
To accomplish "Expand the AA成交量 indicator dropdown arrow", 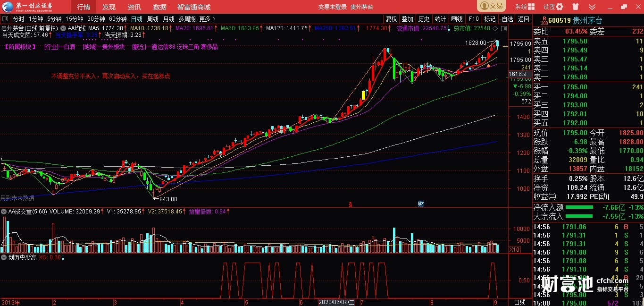I will coord(4,211).
